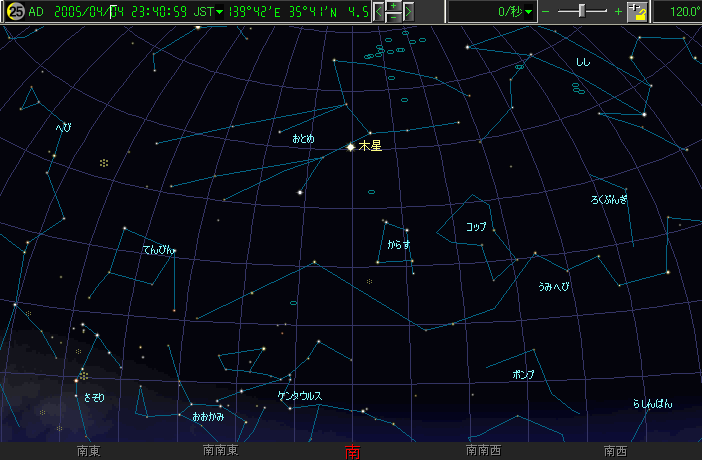
Task: Click the AD era indicator
Action: click(36, 12)
